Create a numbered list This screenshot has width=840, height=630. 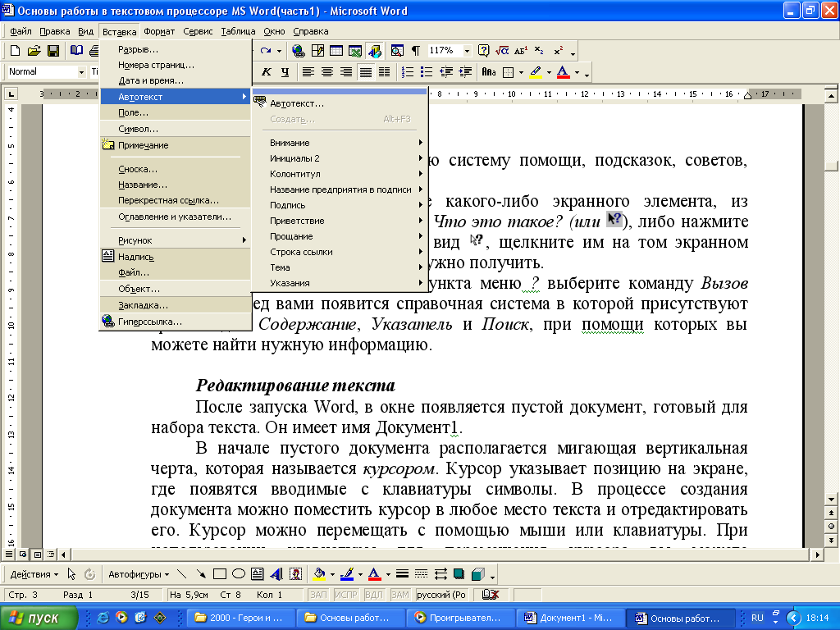point(408,72)
